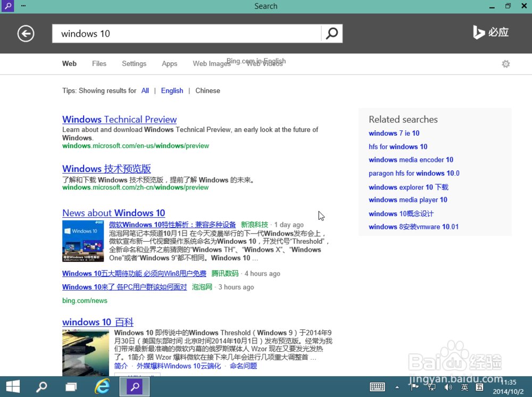
Task: Open the title bar ellipsis menu
Action: (23, 6)
